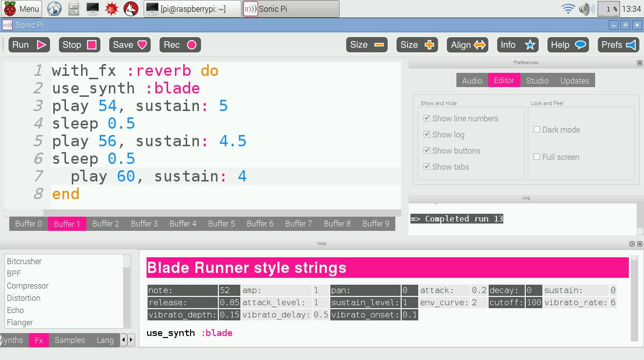
Task: Switch to Buffer 2
Action: point(106,224)
